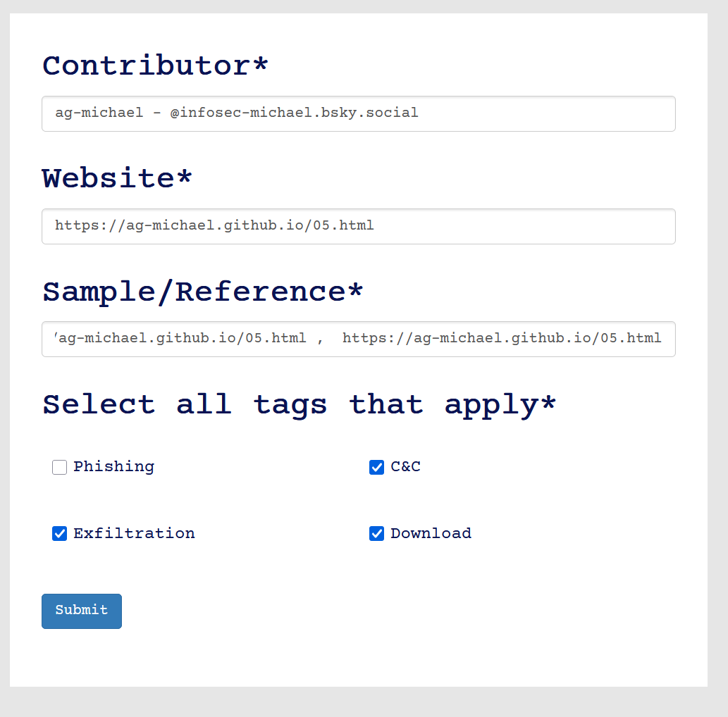Disable the Exfiltration checkbox
The height and width of the screenshot is (717, 728).
60,534
